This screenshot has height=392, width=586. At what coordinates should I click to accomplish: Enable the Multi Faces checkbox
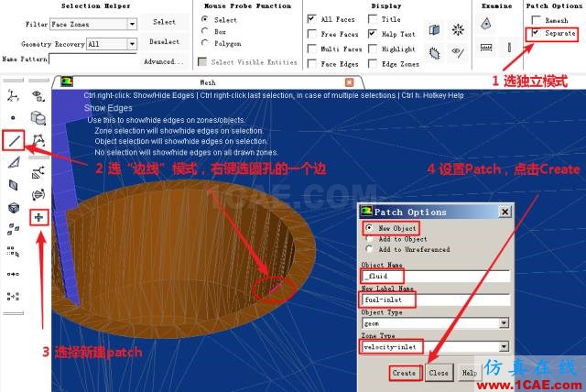pos(311,49)
